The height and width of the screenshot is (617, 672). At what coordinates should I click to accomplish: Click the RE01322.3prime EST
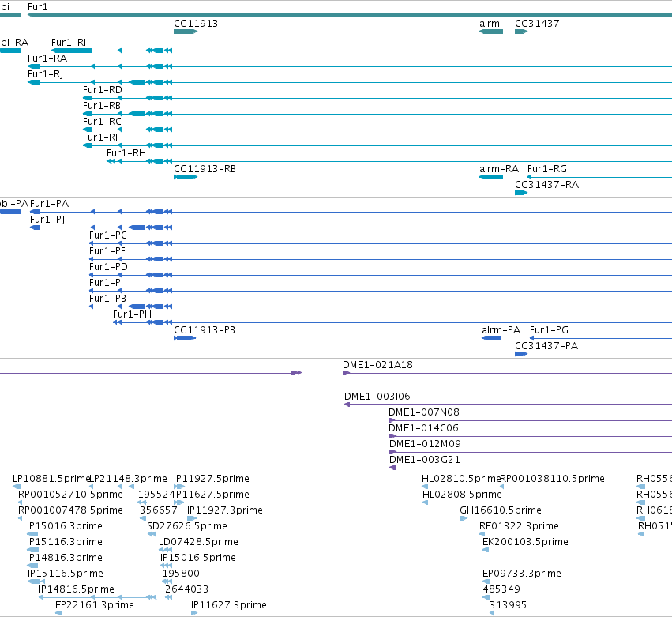pyautogui.click(x=482, y=534)
